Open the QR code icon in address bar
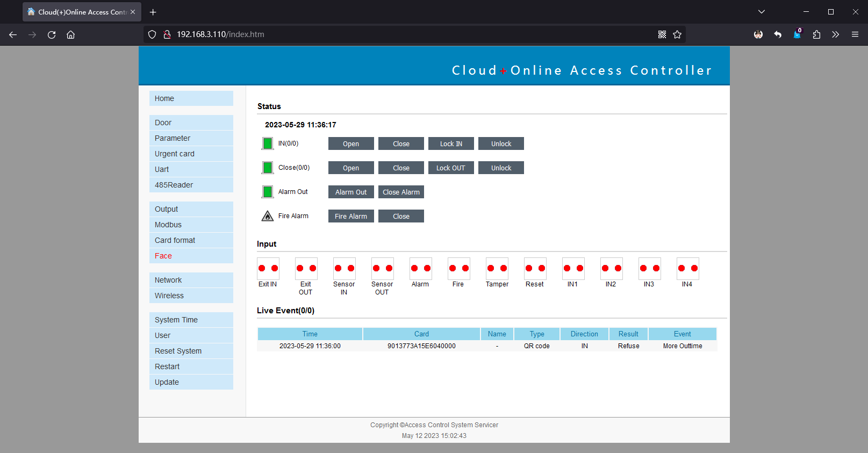Screen dimensions: 868x453 [662, 34]
